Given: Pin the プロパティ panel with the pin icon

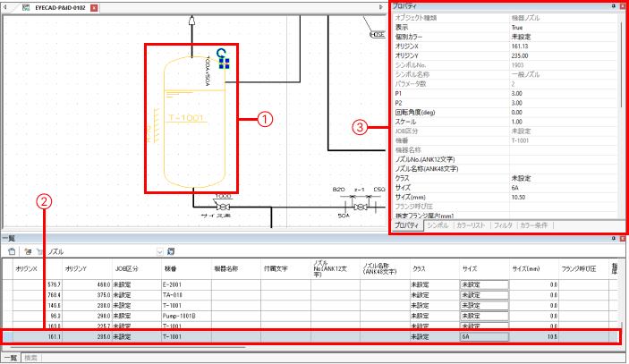Looking at the screenshot, I should point(613,6).
